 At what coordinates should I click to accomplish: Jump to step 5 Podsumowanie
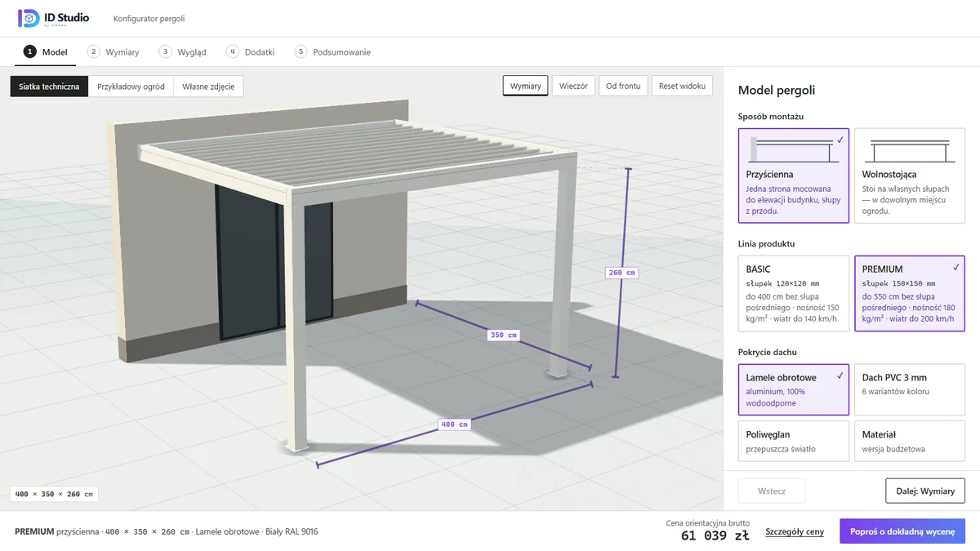[332, 51]
